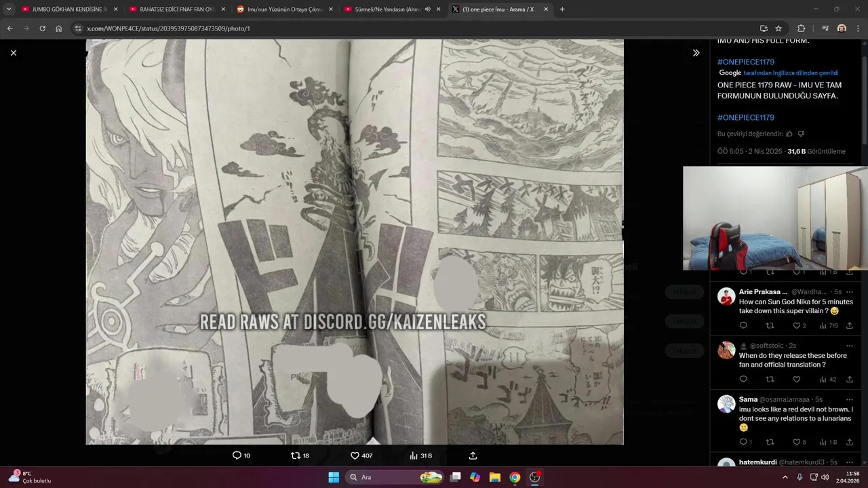The image size is (868, 488).
Task: Open Sama @osamalamaaa profile name
Action: (x=749, y=399)
